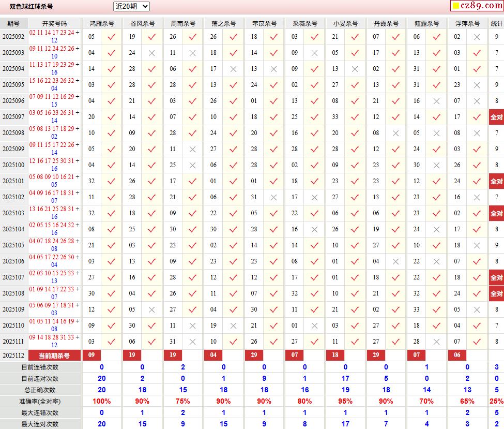Click the cross icon for 小旻杀号 in row 2025094

point(355,69)
